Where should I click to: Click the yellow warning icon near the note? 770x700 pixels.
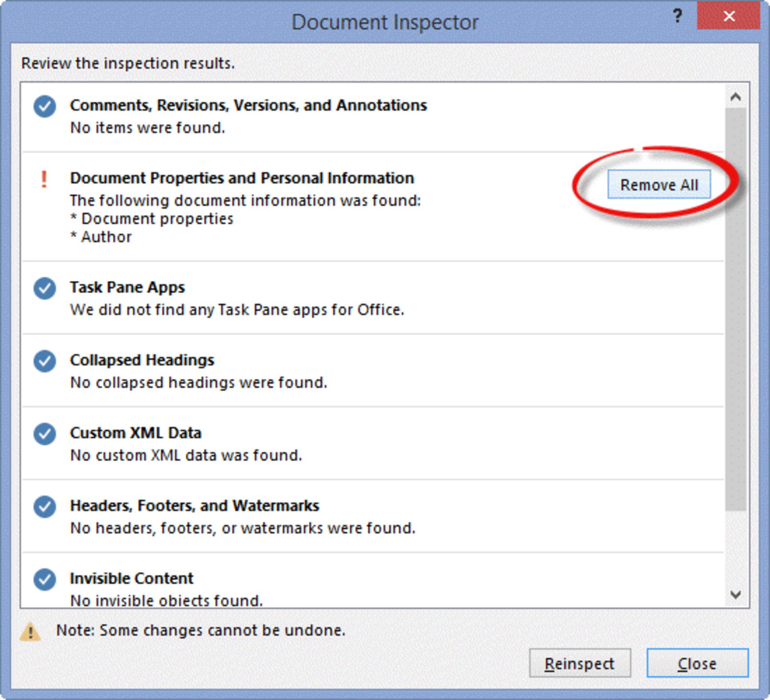(x=30, y=632)
